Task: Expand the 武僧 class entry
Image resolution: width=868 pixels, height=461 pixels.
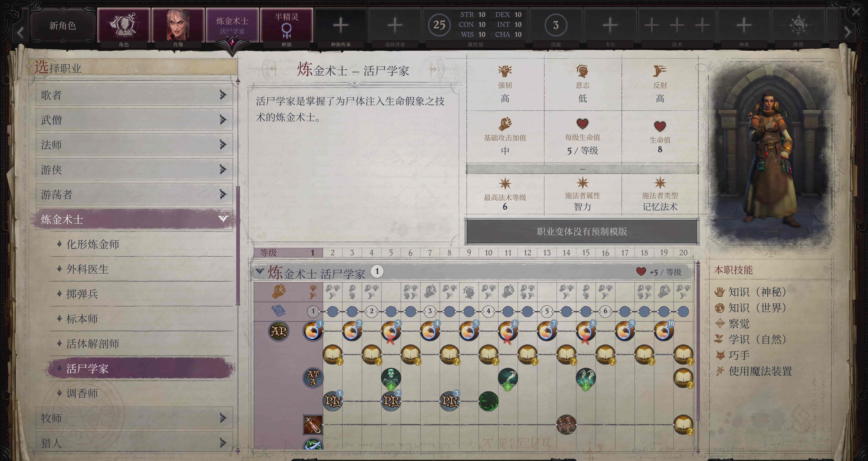Action: click(134, 120)
